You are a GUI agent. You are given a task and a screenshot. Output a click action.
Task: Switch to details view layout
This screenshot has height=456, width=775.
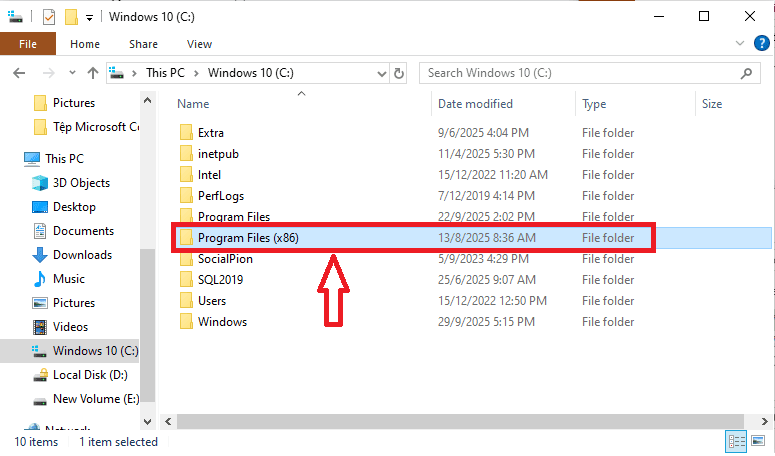tap(738, 441)
